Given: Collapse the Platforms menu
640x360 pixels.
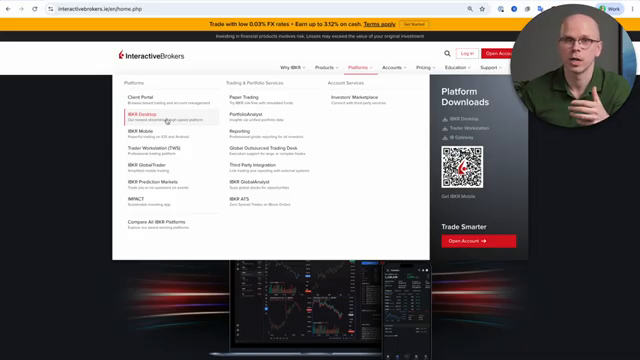Looking at the screenshot, I should pyautogui.click(x=360, y=68).
